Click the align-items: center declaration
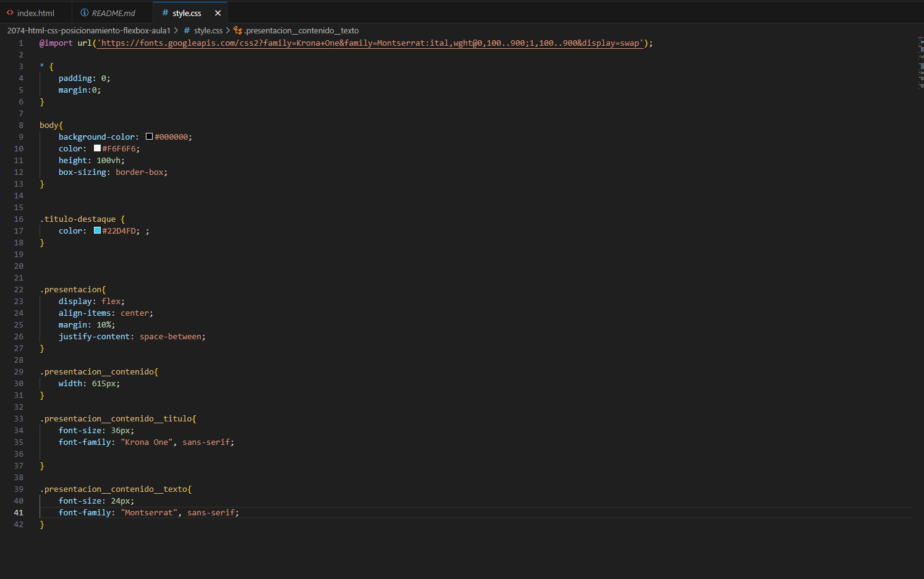This screenshot has height=579, width=924. tap(106, 313)
